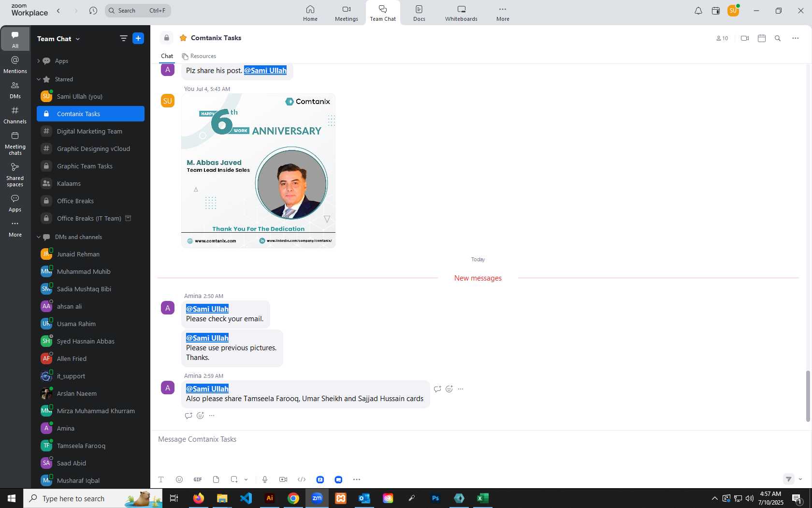Open send options dropdown arrow
The width and height of the screenshot is (812, 508).
pos(800,479)
